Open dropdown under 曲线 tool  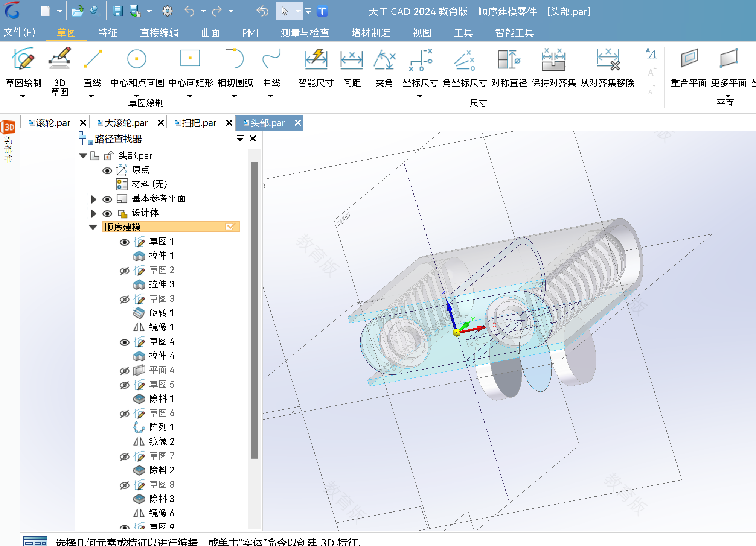(x=270, y=97)
